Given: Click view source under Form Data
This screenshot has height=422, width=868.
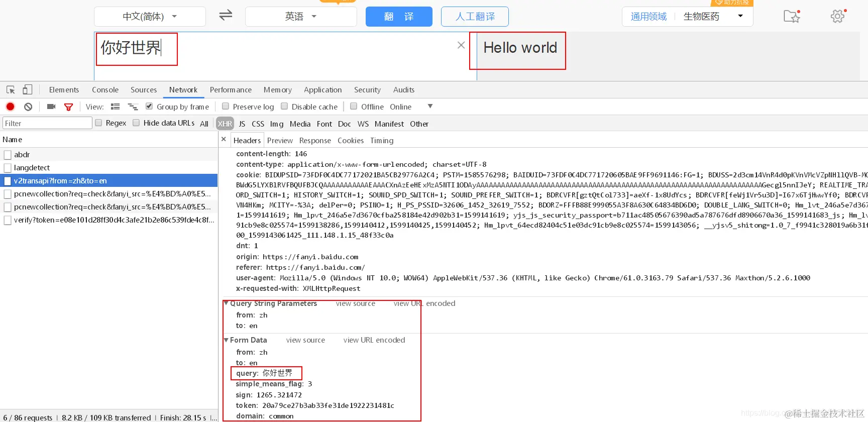Looking at the screenshot, I should 305,340.
